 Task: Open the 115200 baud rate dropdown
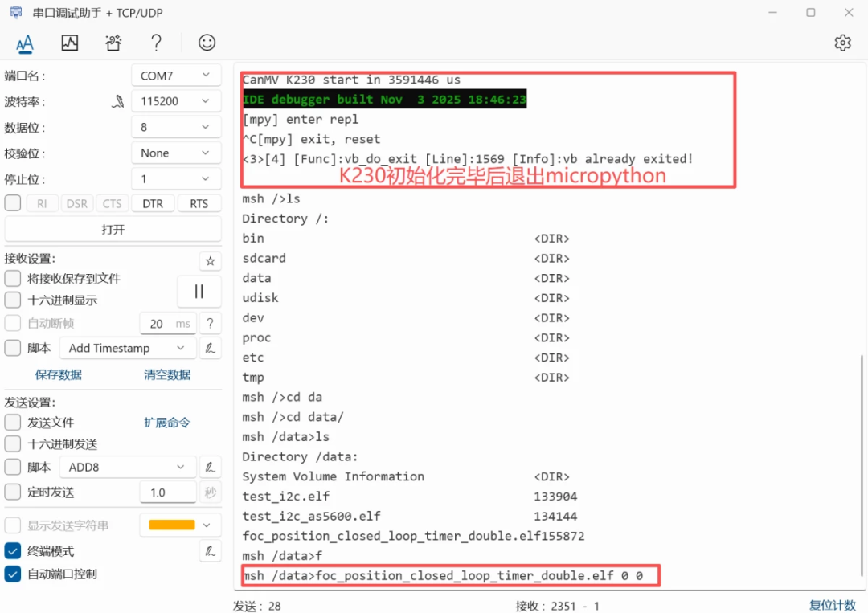pos(176,100)
